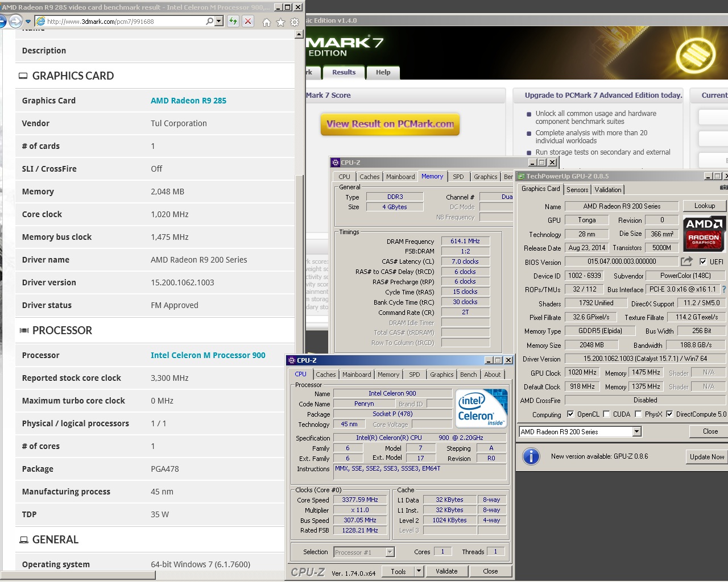Click Update Now button in GPU-Z
728x582 pixels.
point(707,457)
